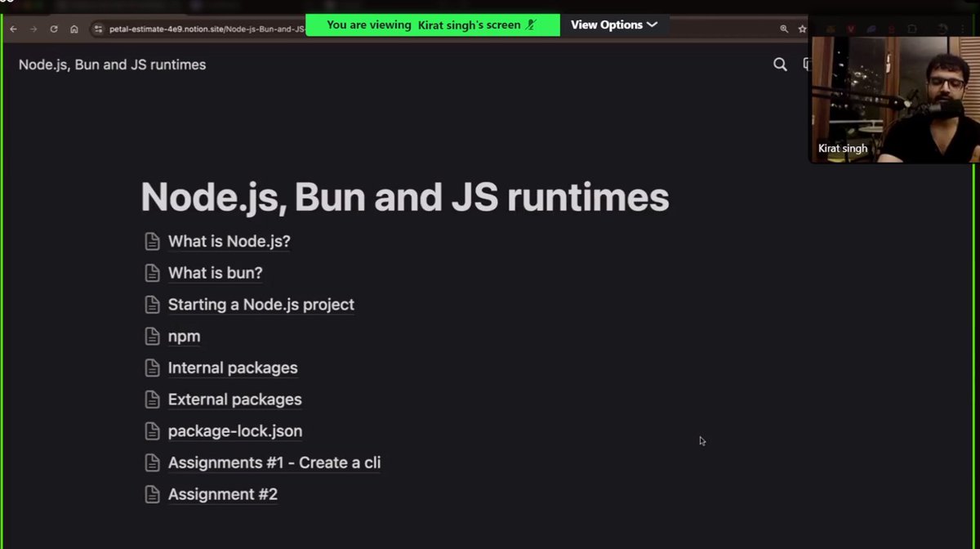Bookmark this page with the star icon
This screenshot has width=980, height=549.
click(803, 29)
